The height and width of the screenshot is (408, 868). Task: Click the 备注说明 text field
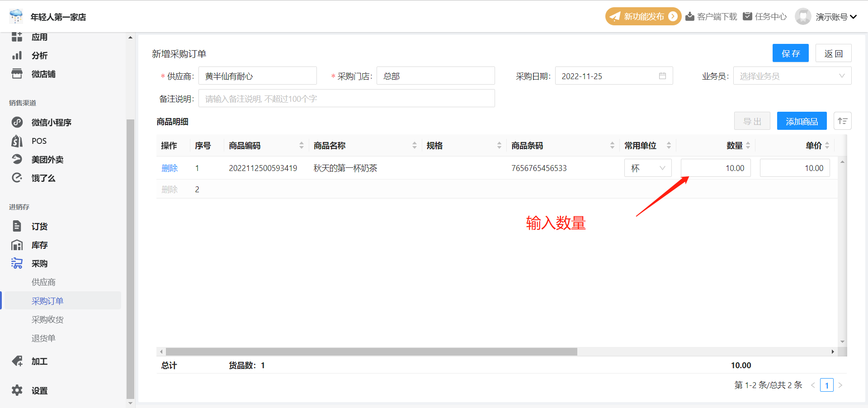tap(347, 99)
